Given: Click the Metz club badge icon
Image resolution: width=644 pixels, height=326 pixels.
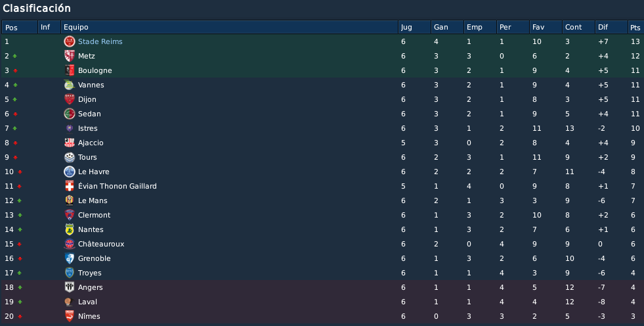Looking at the screenshot, I should 70,56.
